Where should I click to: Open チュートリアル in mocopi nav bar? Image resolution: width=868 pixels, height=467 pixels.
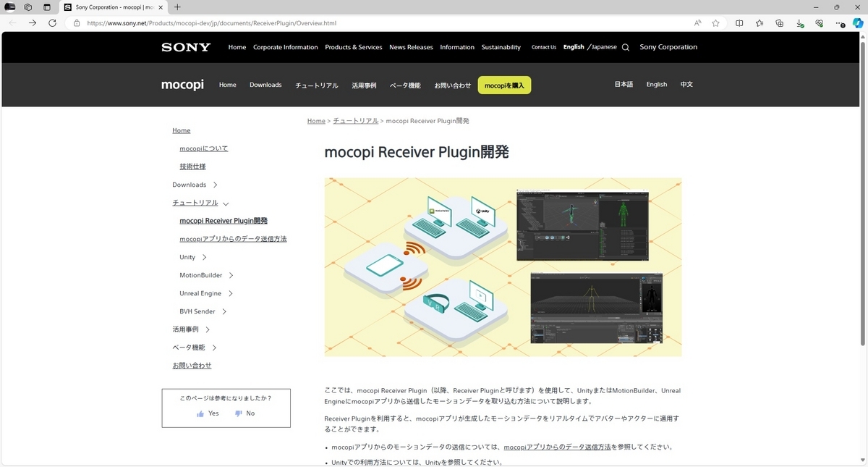(x=316, y=85)
